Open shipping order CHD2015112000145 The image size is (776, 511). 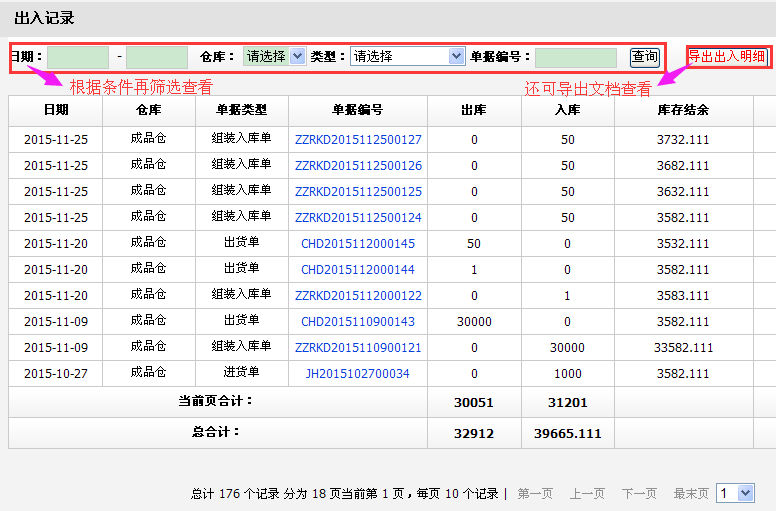(358, 244)
